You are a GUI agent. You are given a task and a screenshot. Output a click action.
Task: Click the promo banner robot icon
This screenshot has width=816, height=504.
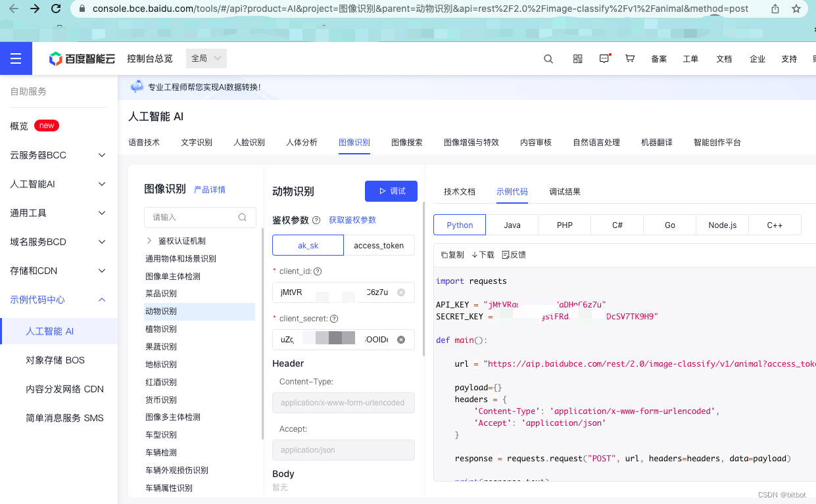click(137, 86)
